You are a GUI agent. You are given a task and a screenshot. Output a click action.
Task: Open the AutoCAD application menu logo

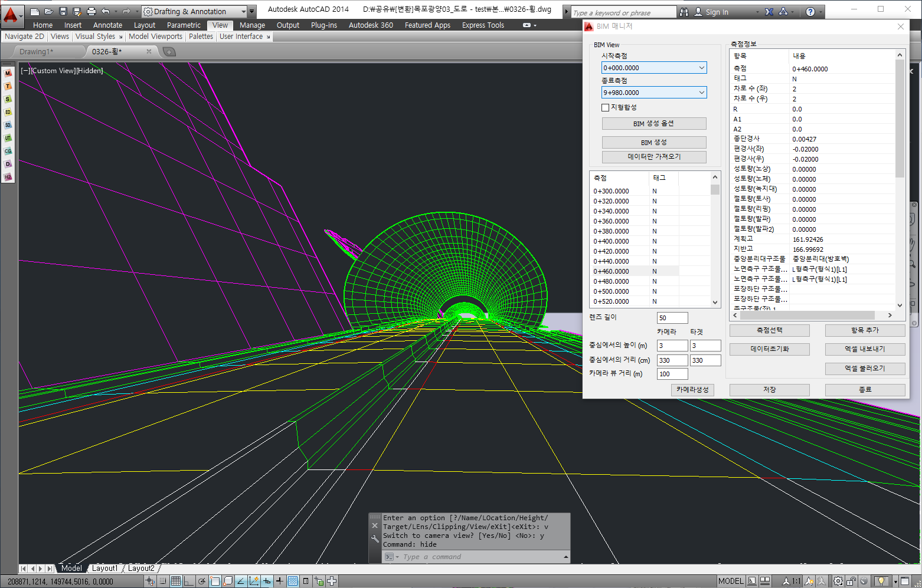[x=11, y=14]
